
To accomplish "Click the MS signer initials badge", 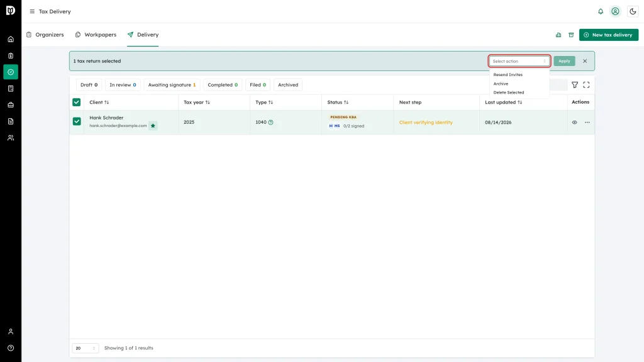I will click(x=337, y=126).
